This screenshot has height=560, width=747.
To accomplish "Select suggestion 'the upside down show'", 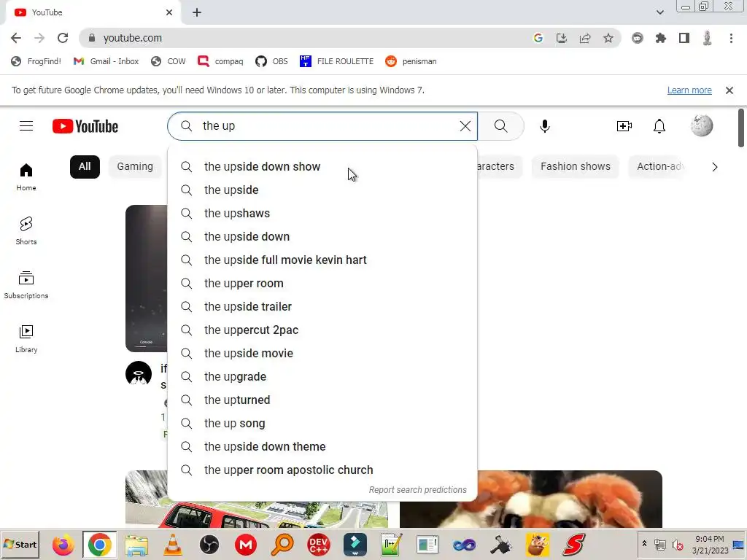I will (322, 167).
